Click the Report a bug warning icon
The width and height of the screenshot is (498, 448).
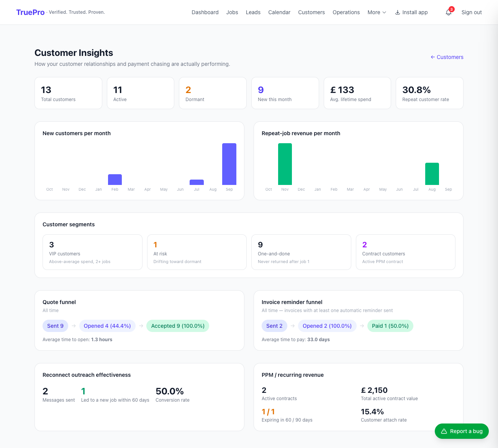[x=444, y=431]
